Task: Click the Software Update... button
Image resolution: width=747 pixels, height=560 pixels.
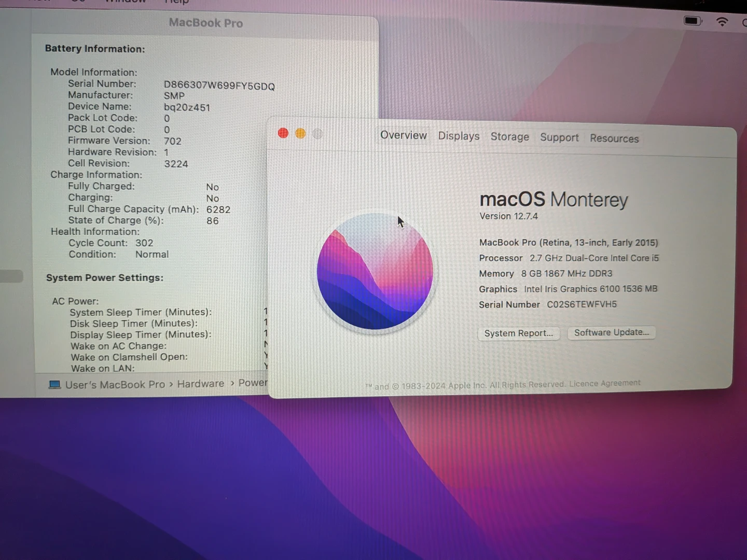Action: 611,332
